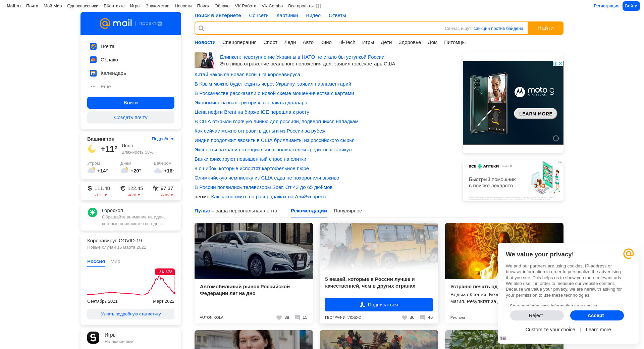Open the Blinken news thumbnail image

[x=204, y=60]
